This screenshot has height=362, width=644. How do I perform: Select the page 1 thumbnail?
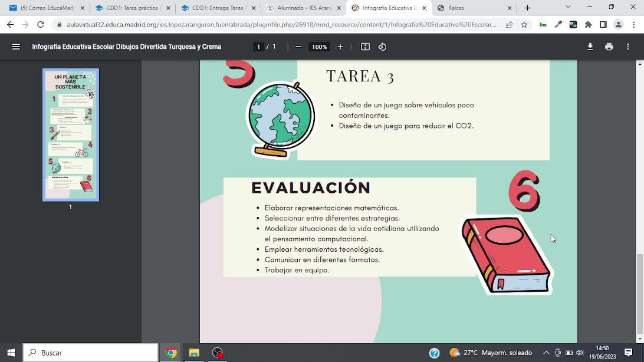tap(71, 134)
